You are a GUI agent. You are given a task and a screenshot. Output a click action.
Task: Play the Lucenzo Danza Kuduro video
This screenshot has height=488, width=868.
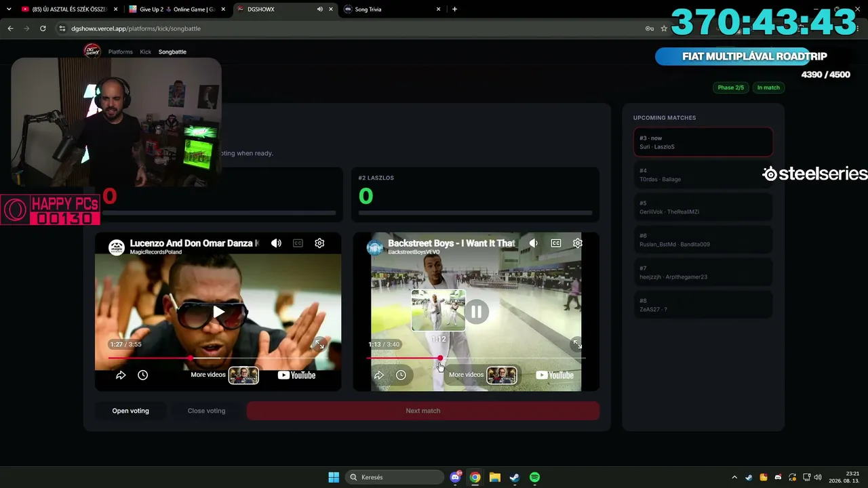[218, 312]
